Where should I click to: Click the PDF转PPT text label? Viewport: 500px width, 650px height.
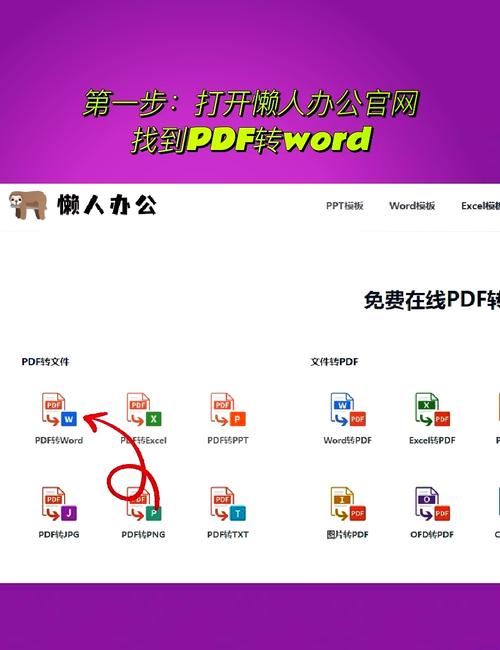click(228, 440)
